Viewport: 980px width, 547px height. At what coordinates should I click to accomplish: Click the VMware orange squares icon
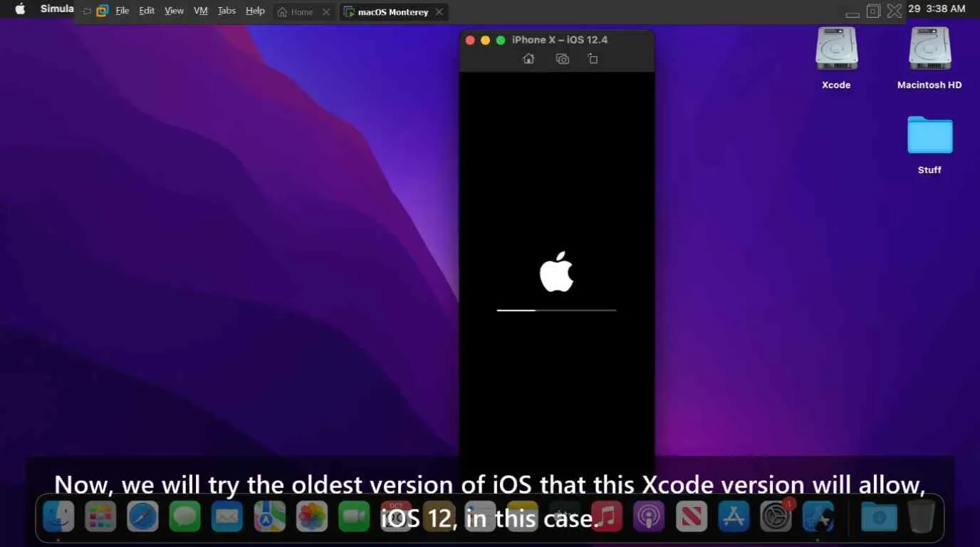[x=103, y=11]
